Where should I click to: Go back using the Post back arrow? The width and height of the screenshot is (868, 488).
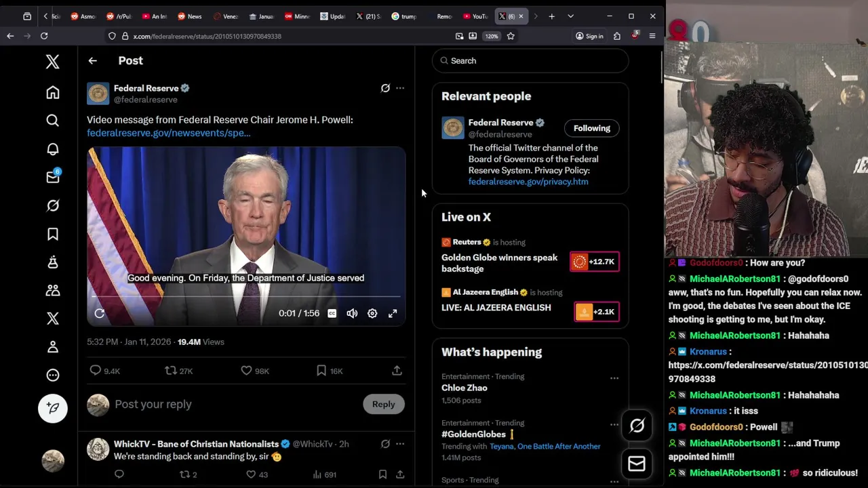tap(93, 61)
